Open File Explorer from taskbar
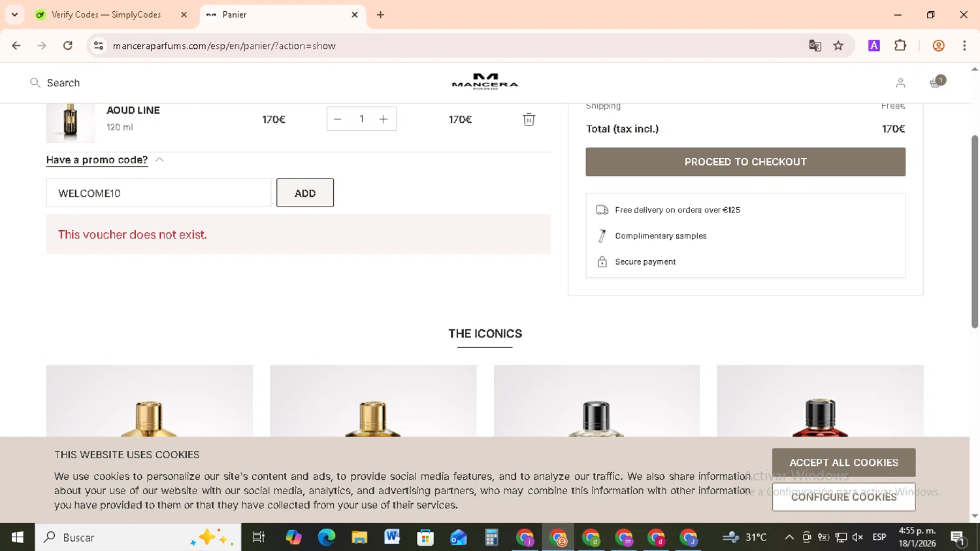This screenshot has height=551, width=980. click(x=359, y=537)
